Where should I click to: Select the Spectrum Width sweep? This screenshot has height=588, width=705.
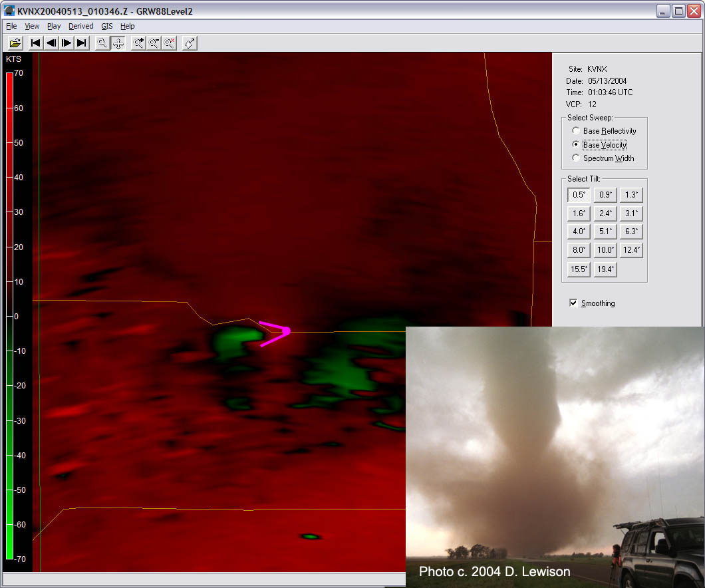(575, 158)
